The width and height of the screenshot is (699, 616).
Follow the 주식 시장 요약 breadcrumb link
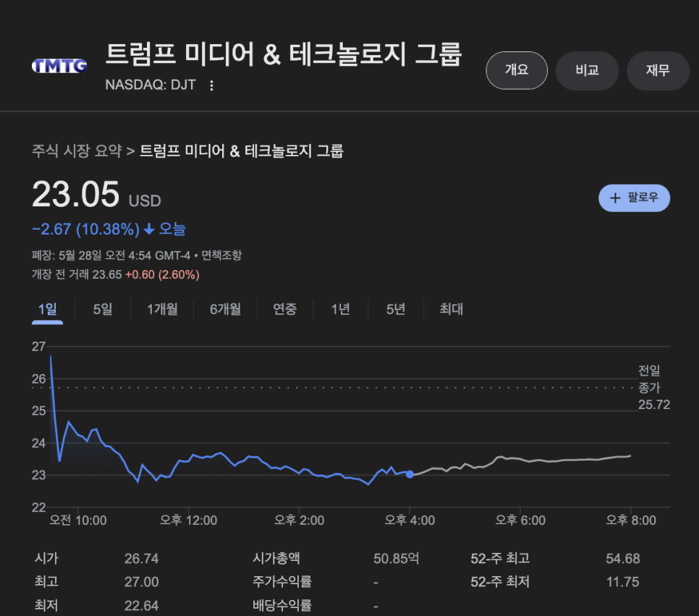point(77,151)
